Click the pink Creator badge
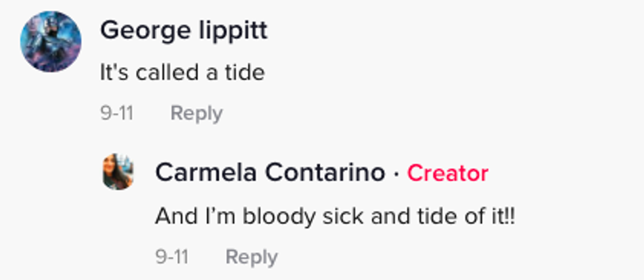Image resolution: width=644 pixels, height=280 pixels. pyautogui.click(x=448, y=173)
